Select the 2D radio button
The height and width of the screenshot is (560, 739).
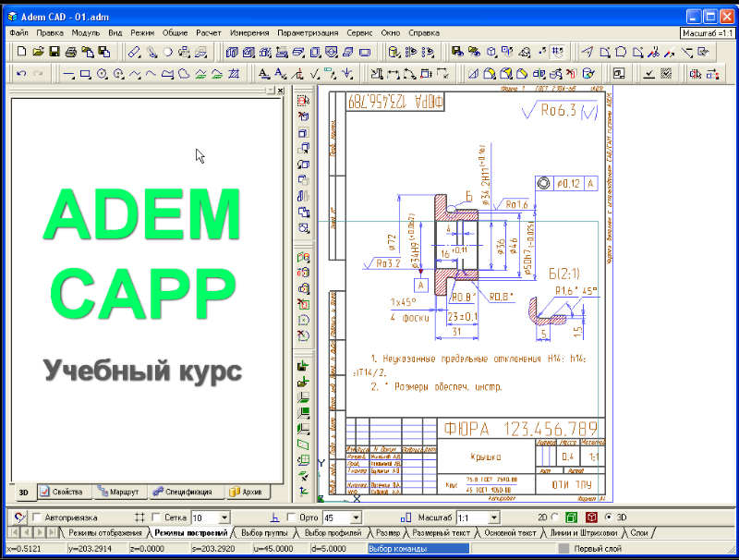coord(555,517)
